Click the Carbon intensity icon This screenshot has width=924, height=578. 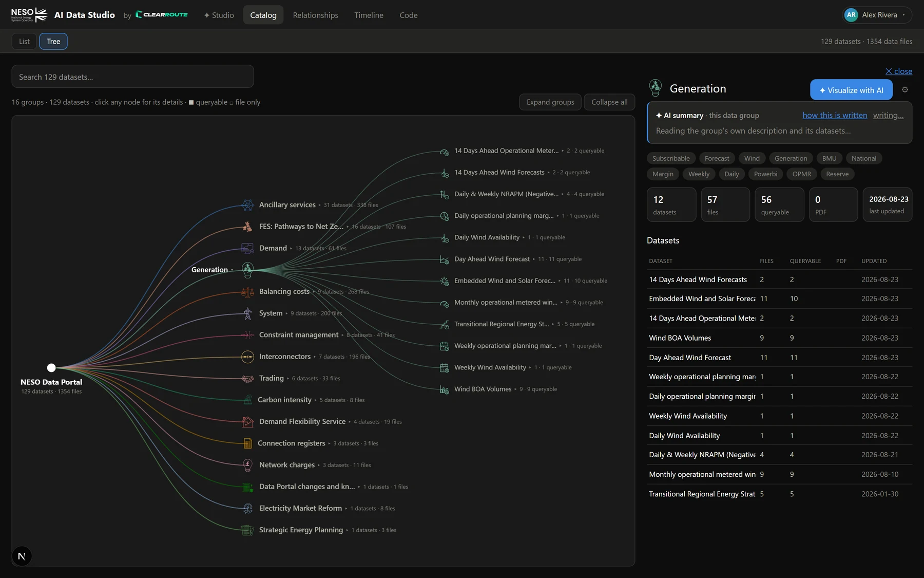(247, 400)
